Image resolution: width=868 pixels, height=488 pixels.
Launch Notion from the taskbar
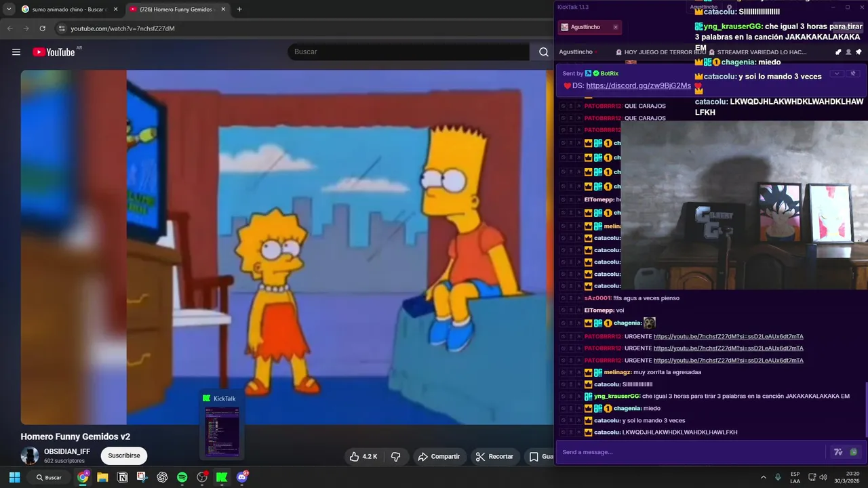click(123, 477)
